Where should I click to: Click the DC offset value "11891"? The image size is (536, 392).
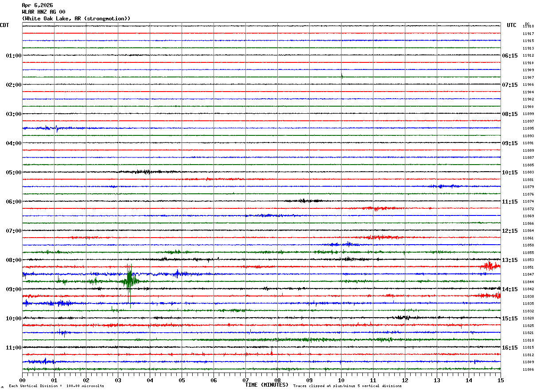click(x=528, y=143)
